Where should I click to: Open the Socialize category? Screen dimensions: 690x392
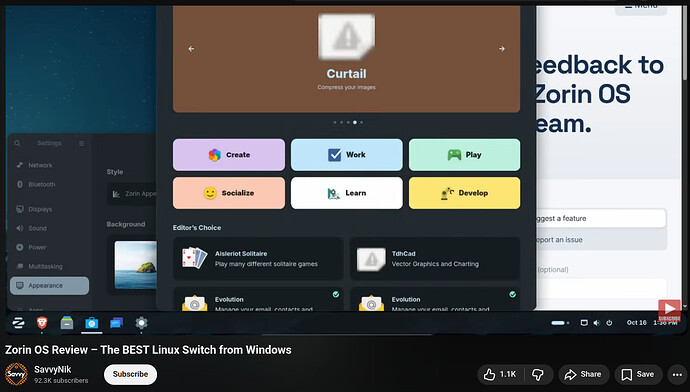click(x=229, y=193)
